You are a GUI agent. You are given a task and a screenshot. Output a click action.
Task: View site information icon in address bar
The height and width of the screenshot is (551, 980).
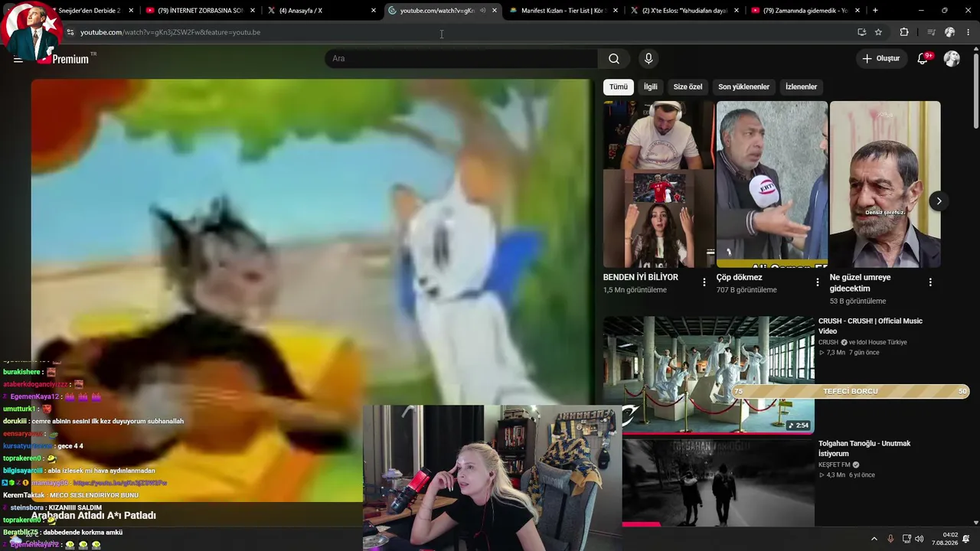[x=70, y=32]
